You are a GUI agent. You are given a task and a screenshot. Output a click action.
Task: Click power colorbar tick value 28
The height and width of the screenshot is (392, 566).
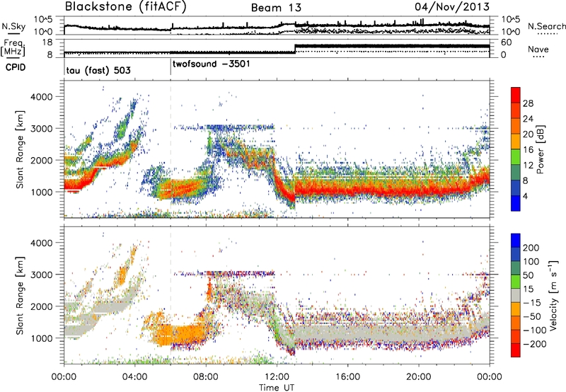click(x=528, y=103)
